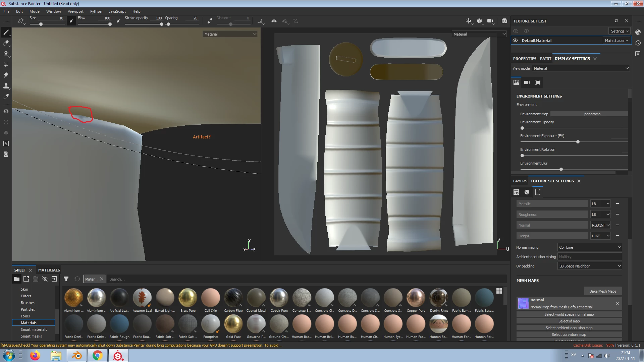Click the Bake Mesh Maps button
The image size is (644, 362).
603,291
